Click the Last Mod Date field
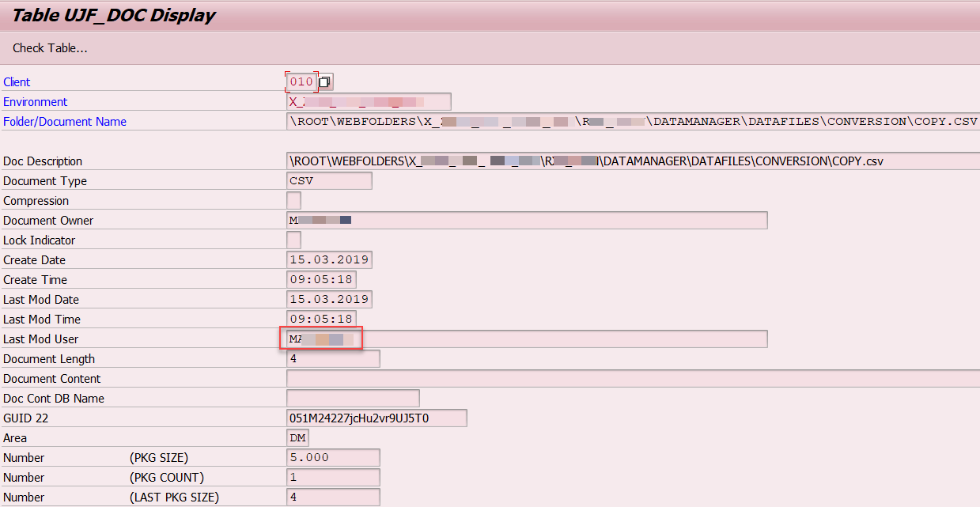 click(x=329, y=299)
